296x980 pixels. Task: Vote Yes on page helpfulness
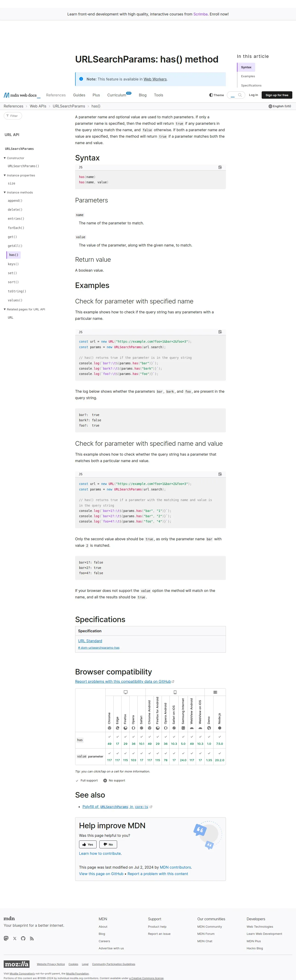(88, 844)
